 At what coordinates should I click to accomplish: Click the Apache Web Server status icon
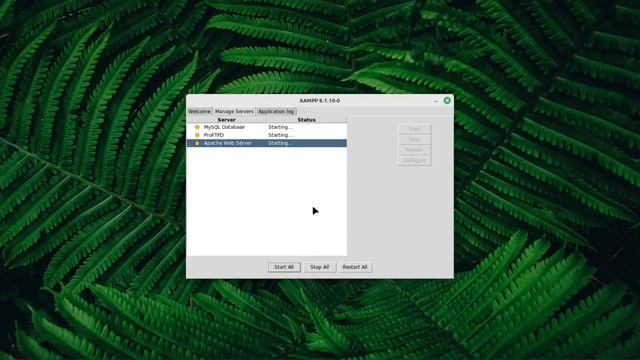pos(197,143)
